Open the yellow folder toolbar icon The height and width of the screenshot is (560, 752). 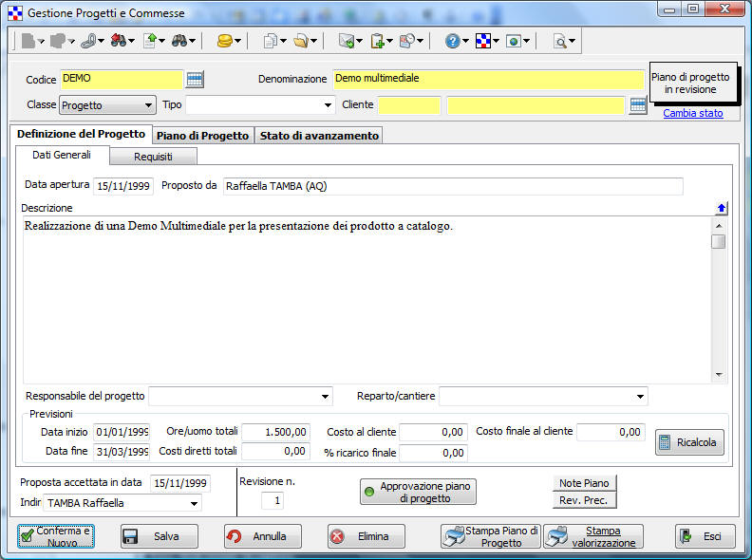coord(300,41)
